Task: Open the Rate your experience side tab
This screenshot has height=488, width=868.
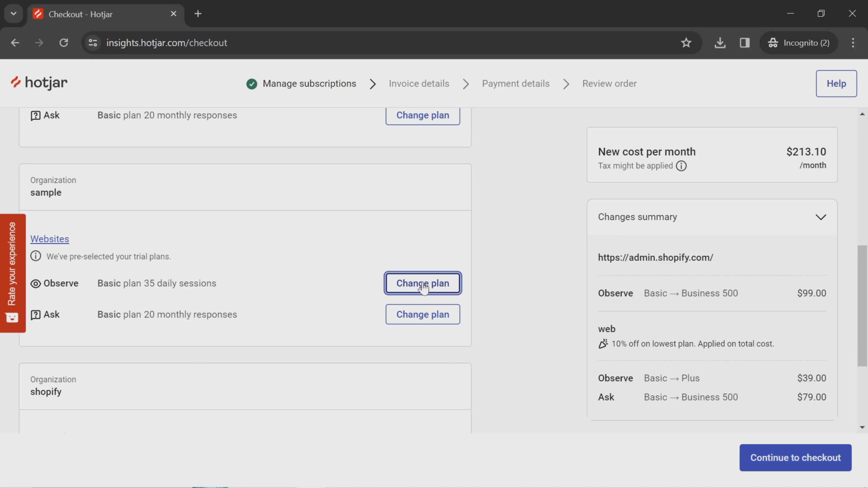Action: (x=13, y=273)
